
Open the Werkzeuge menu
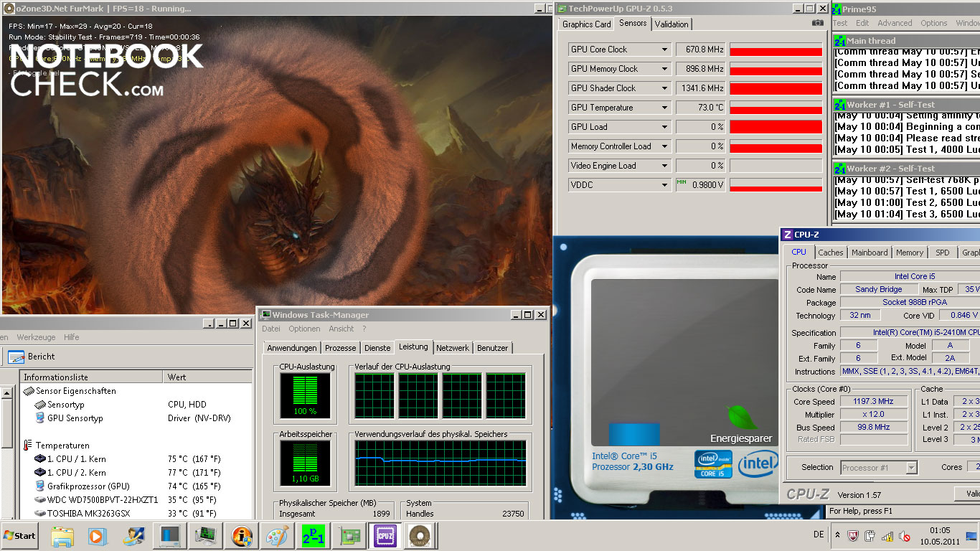click(36, 337)
